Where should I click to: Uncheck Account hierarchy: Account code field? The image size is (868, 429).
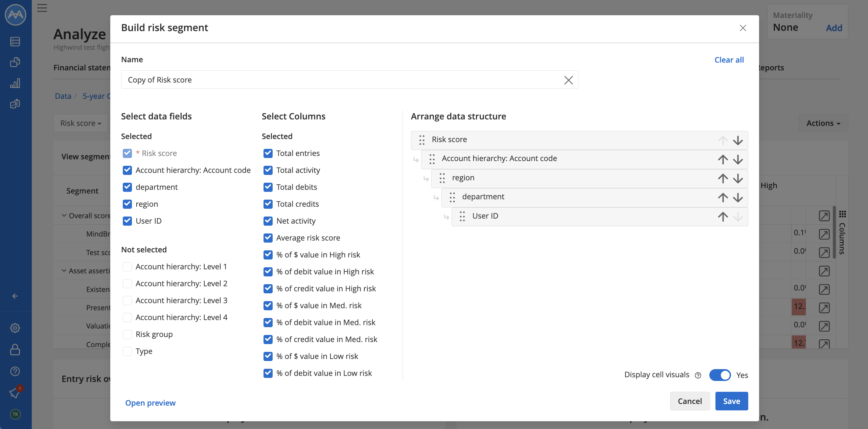127,170
